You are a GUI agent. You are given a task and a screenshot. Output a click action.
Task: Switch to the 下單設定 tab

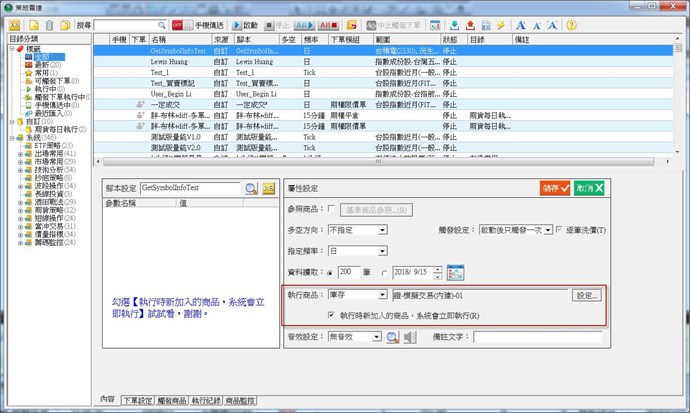(x=136, y=400)
